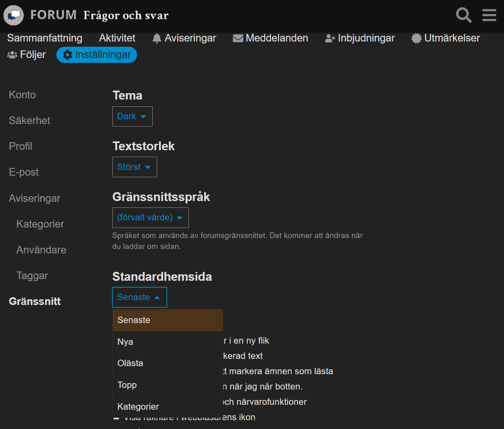Select Olästa from the dropdown list
Viewport: 504px width, 429px height.
[x=130, y=363]
